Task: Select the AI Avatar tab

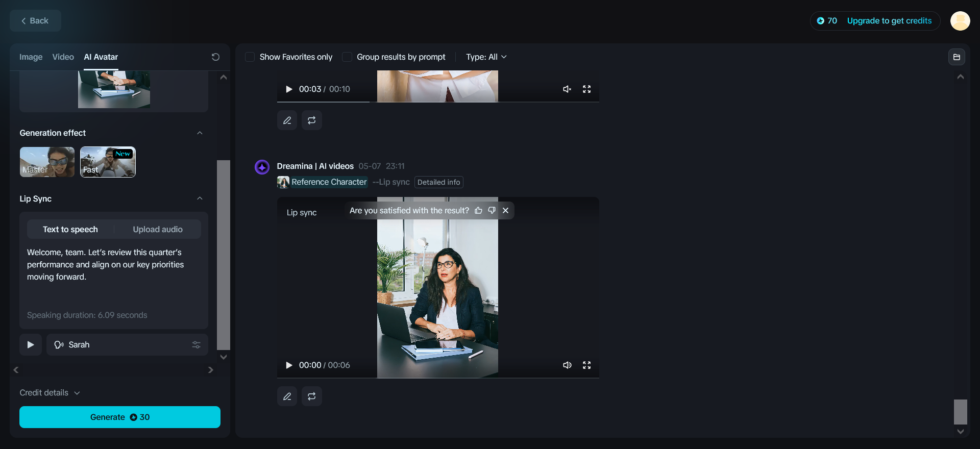Action: pos(101,57)
